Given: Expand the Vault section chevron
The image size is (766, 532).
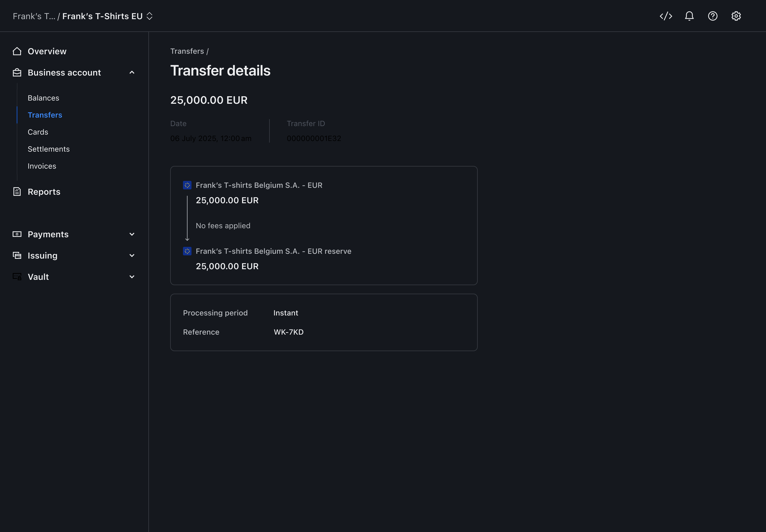Looking at the screenshot, I should 132,277.
